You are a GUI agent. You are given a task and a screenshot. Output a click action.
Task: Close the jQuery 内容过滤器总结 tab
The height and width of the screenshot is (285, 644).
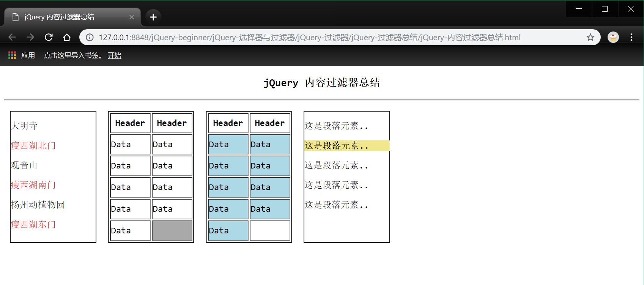click(132, 17)
